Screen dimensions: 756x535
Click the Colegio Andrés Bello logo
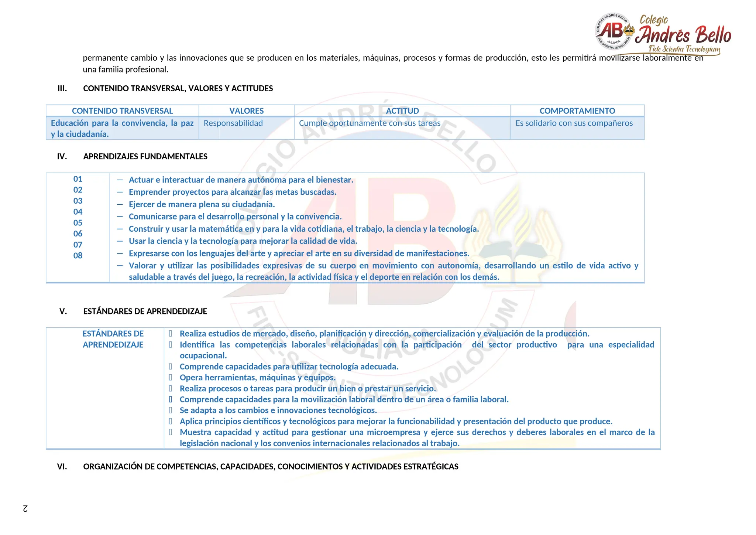coord(663,34)
